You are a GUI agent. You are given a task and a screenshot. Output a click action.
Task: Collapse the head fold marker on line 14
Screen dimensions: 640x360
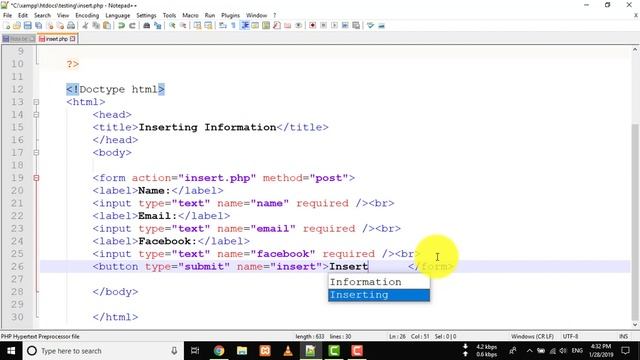[x=36, y=115]
